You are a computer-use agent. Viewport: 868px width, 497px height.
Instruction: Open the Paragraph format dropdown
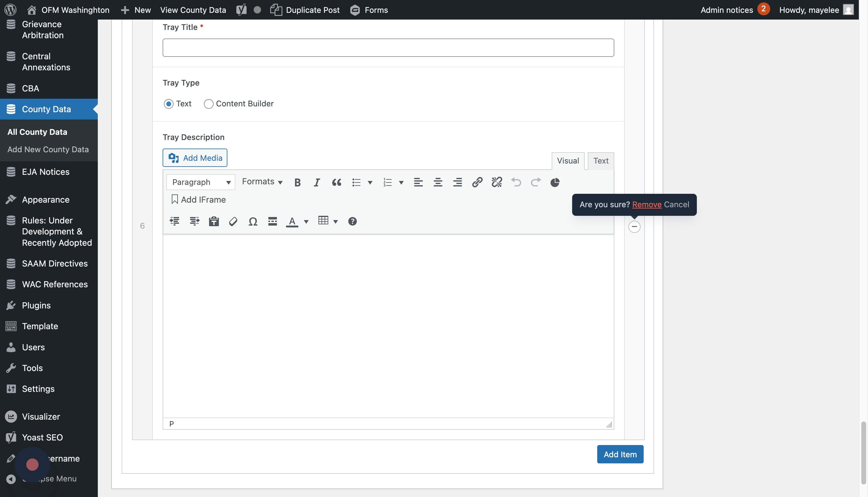[x=201, y=182]
